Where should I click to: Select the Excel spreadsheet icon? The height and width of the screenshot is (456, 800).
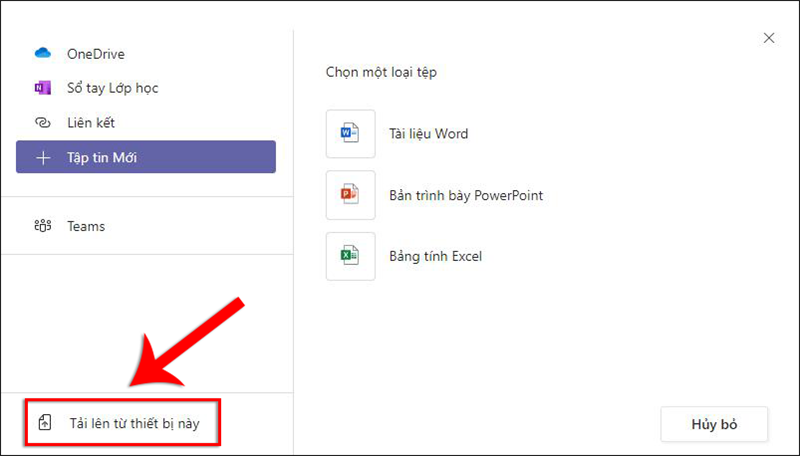tap(351, 257)
